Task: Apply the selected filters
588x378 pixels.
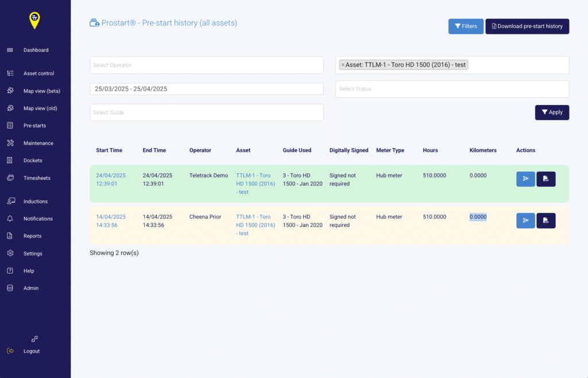Action: point(552,113)
